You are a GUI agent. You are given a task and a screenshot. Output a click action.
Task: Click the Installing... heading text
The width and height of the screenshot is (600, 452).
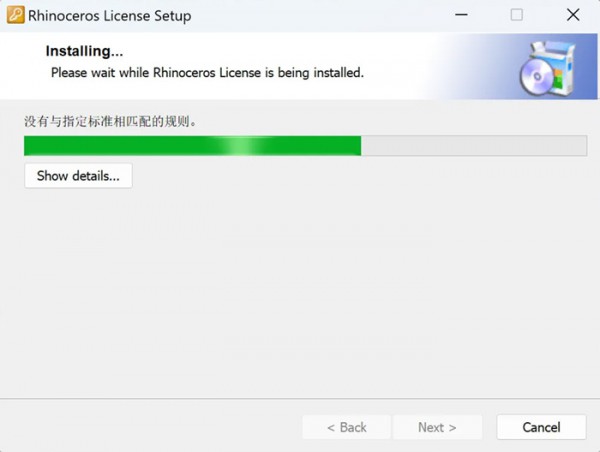pyautogui.click(x=84, y=51)
